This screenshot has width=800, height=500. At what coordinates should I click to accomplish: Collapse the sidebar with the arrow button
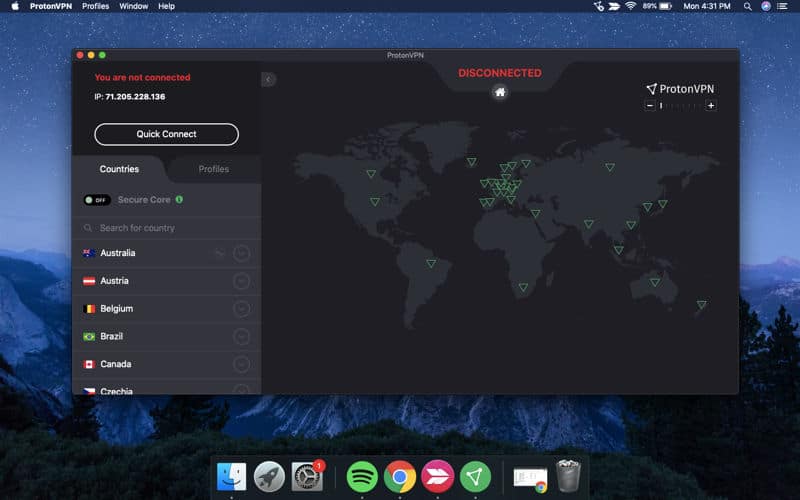pos(268,79)
